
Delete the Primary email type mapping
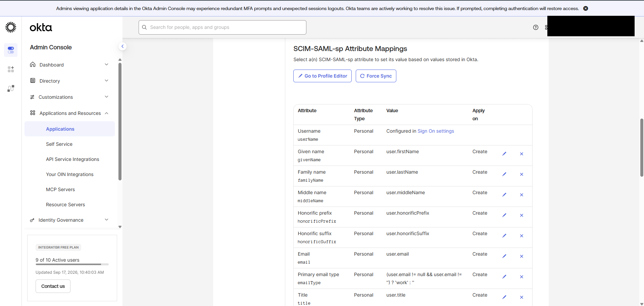tap(522, 277)
